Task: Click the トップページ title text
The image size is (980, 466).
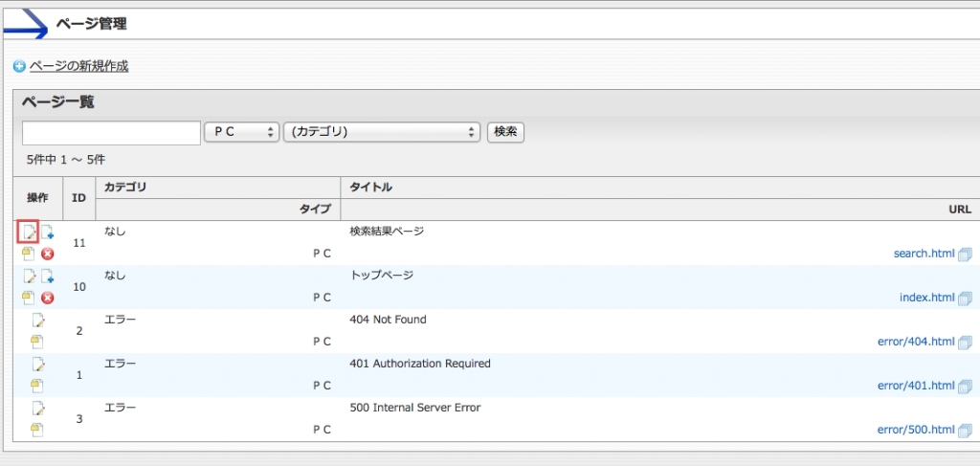Action: 381,275
